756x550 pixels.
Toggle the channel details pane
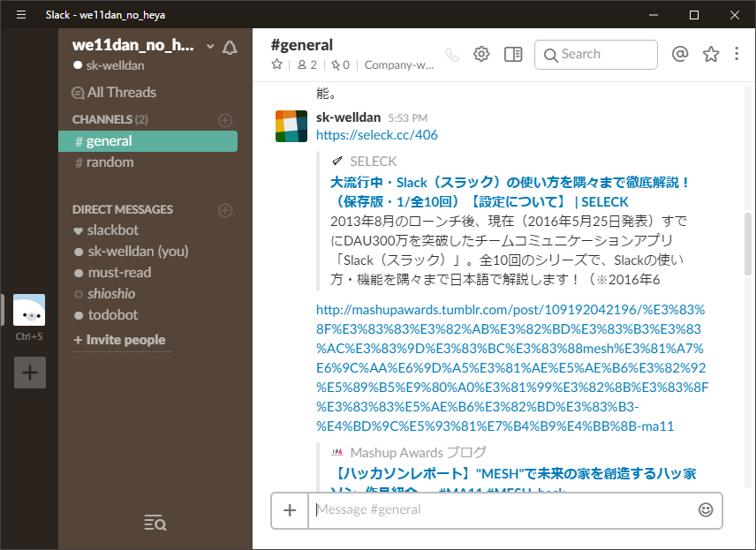(x=513, y=54)
